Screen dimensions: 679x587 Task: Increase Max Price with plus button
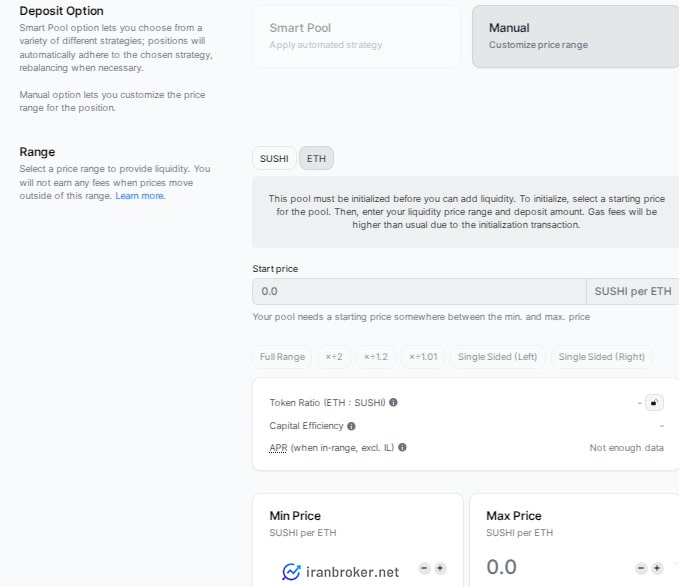(x=657, y=568)
